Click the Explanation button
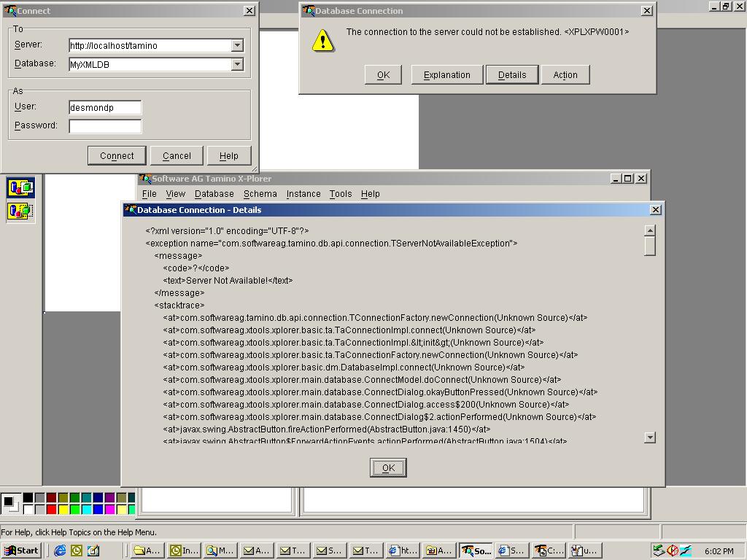This screenshot has width=747, height=560. pyautogui.click(x=447, y=75)
